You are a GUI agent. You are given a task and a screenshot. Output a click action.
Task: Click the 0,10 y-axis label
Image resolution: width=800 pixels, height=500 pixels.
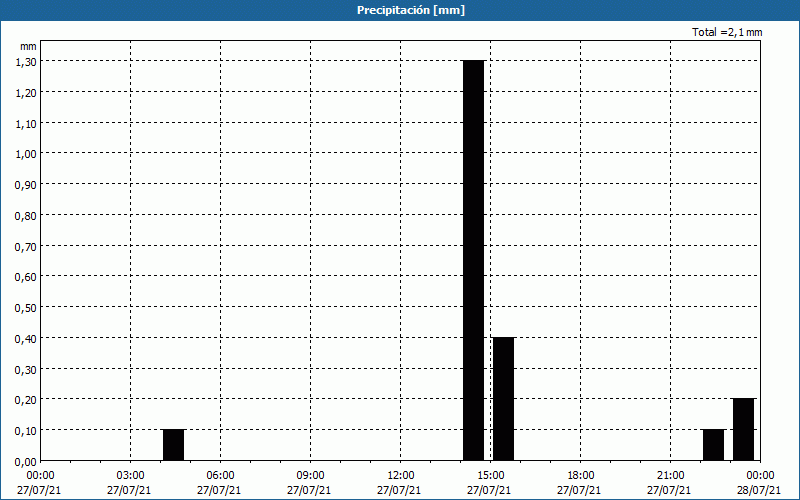point(26,431)
